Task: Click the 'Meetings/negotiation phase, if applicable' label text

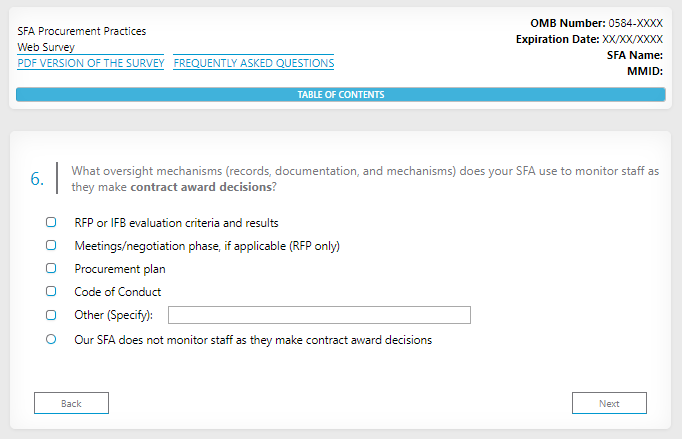Action: (x=207, y=245)
